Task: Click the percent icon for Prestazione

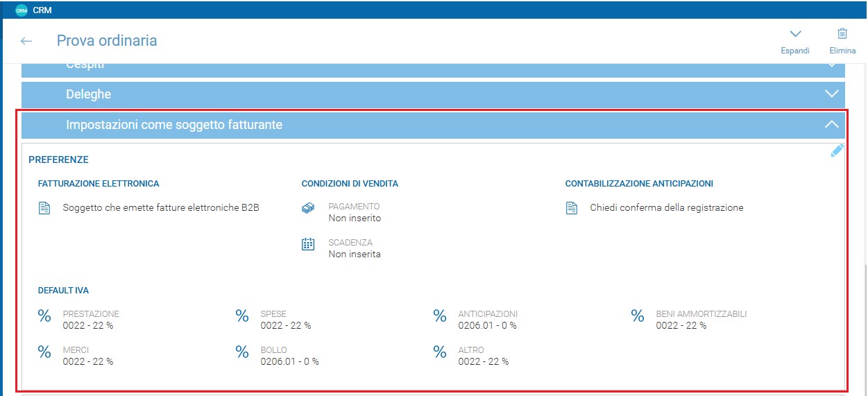Action: pyautogui.click(x=44, y=316)
